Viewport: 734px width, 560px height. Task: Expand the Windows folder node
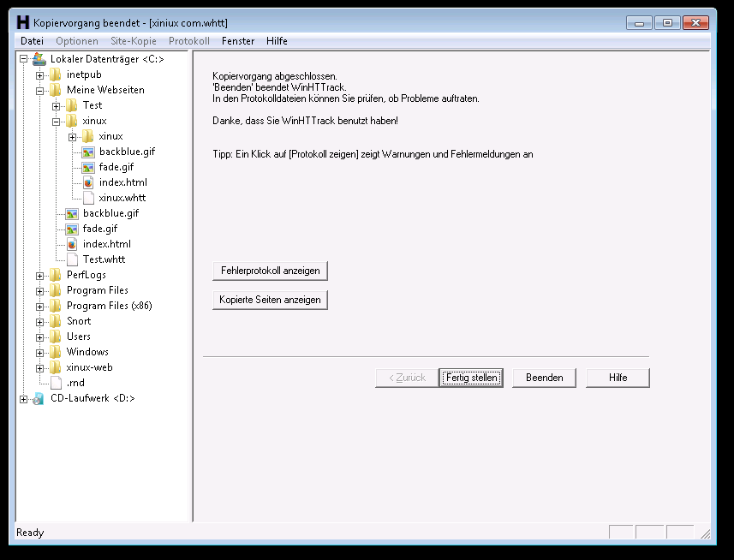[40, 352]
